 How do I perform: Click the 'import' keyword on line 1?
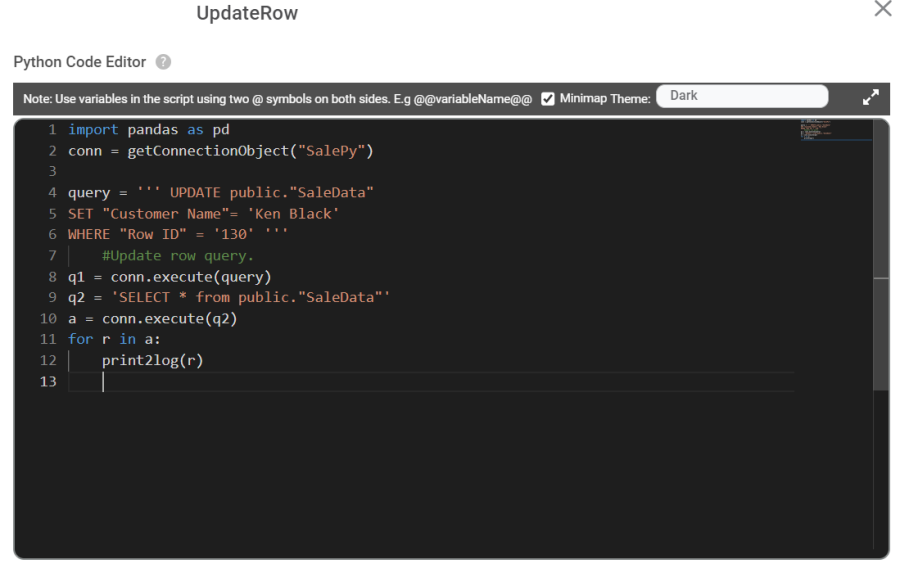tap(93, 130)
